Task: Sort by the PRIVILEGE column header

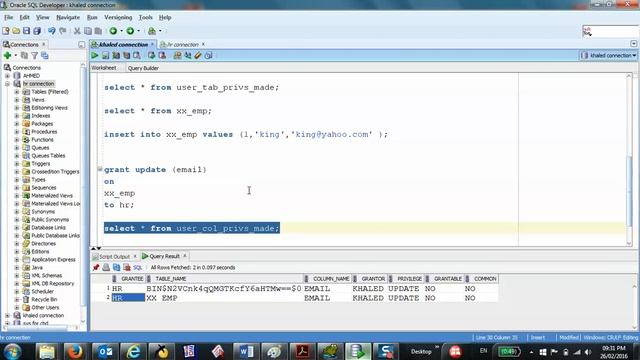Action: click(406, 279)
